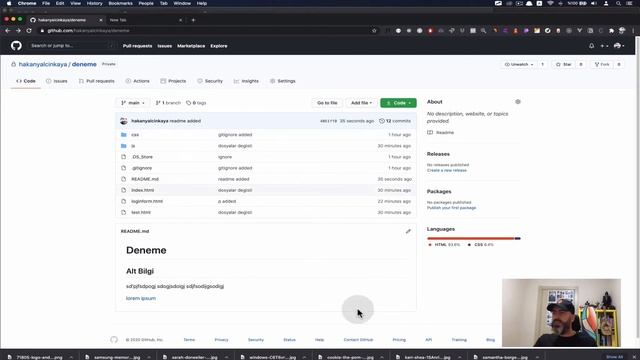Screen dimensions: 640x360
Task: Open the Window menu in menu bar
Action: [x=182, y=3]
